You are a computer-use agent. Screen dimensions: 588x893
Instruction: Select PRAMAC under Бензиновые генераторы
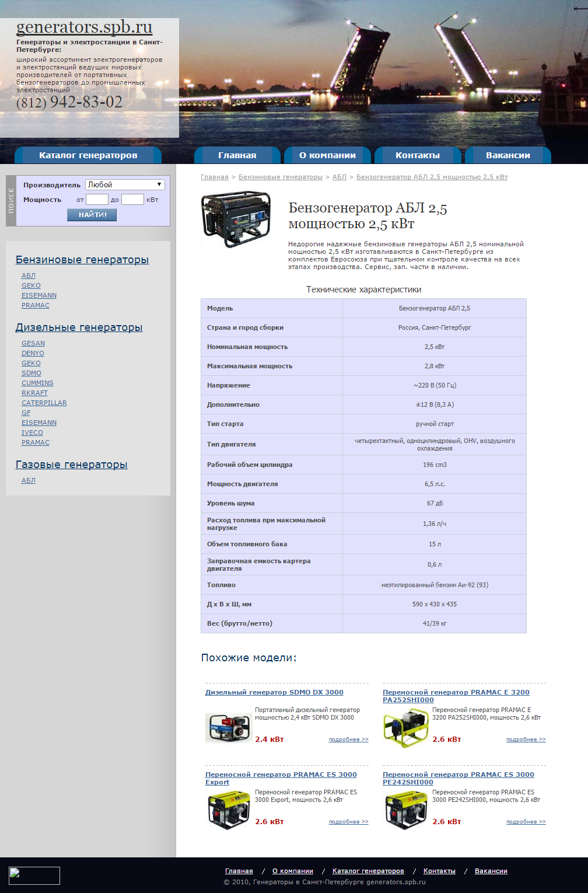point(36,305)
